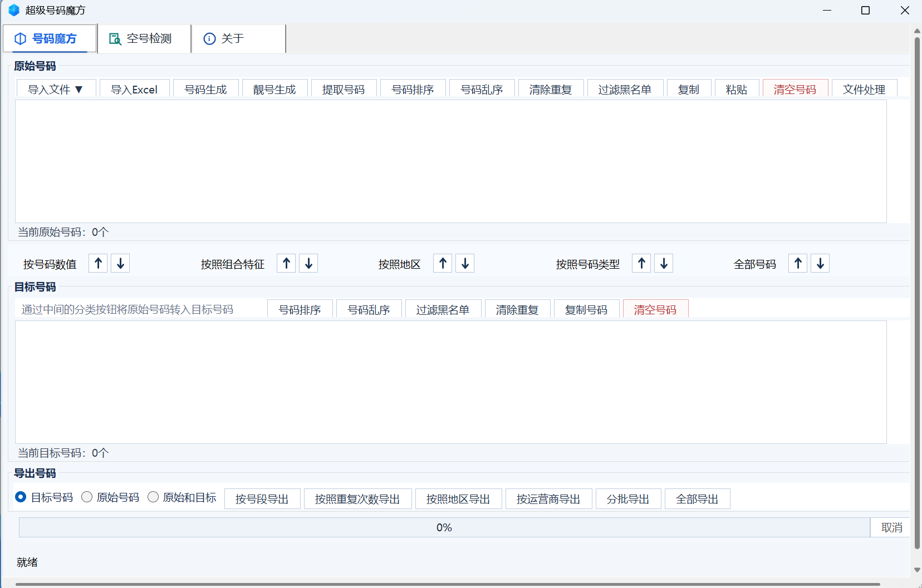Click up arrow beside 按照地区
The image size is (922, 588).
pos(443,263)
